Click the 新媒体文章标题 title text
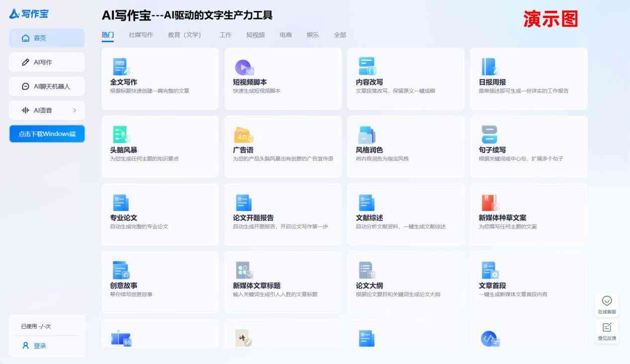 (x=257, y=286)
